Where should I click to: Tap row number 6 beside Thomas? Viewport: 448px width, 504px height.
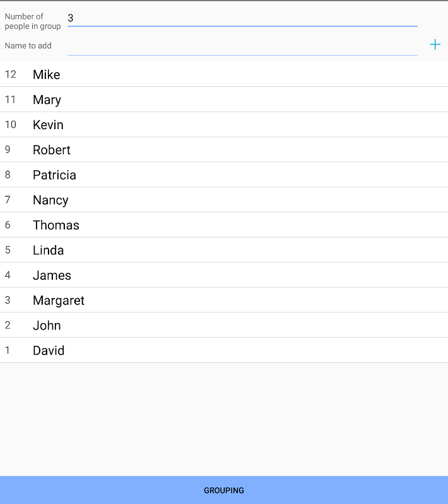(8, 225)
